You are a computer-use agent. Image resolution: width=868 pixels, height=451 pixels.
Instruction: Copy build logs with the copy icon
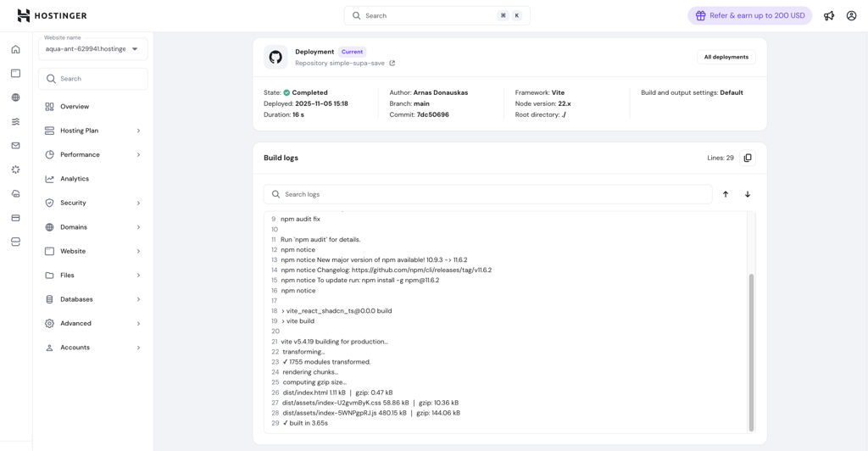click(x=747, y=158)
